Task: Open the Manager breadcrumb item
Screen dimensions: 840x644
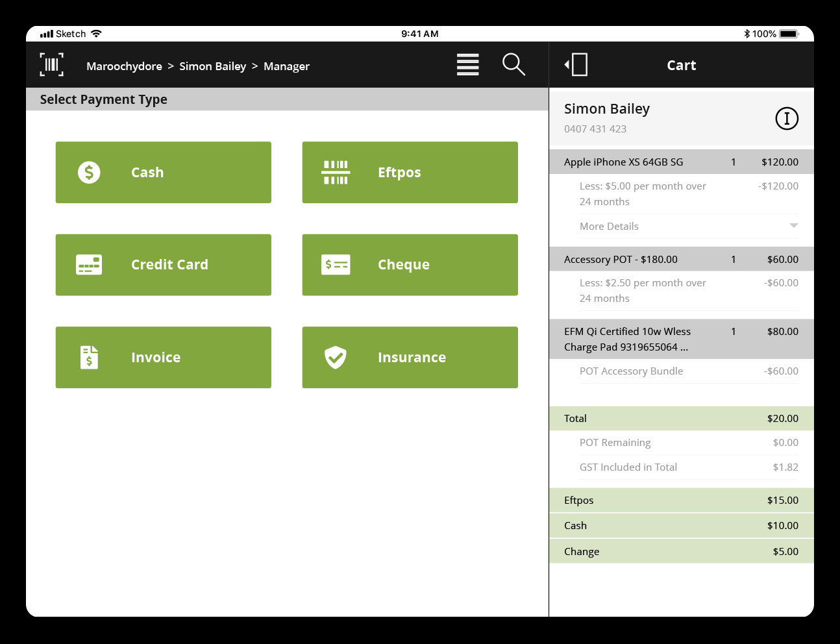Action: 286,66
